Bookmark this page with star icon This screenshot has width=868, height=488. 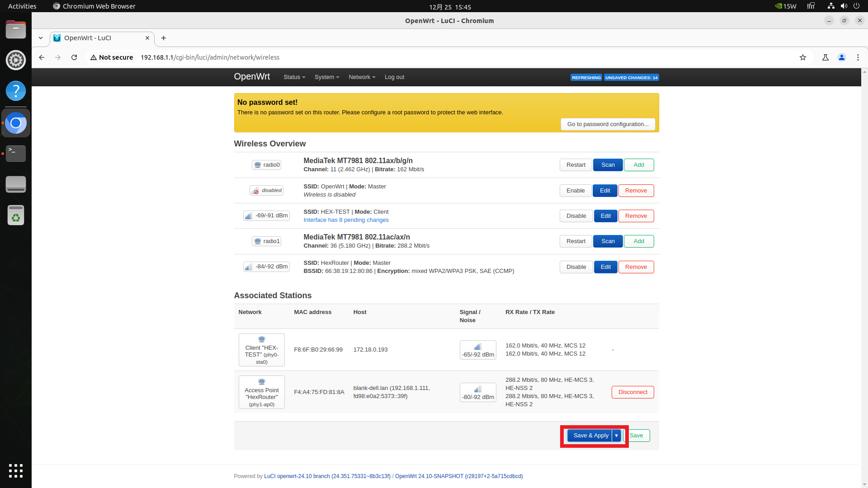802,57
